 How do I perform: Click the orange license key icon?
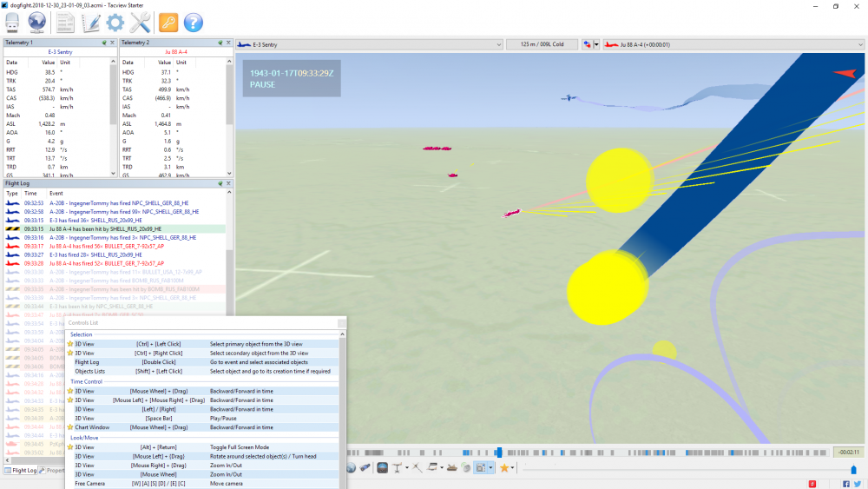pyautogui.click(x=168, y=23)
